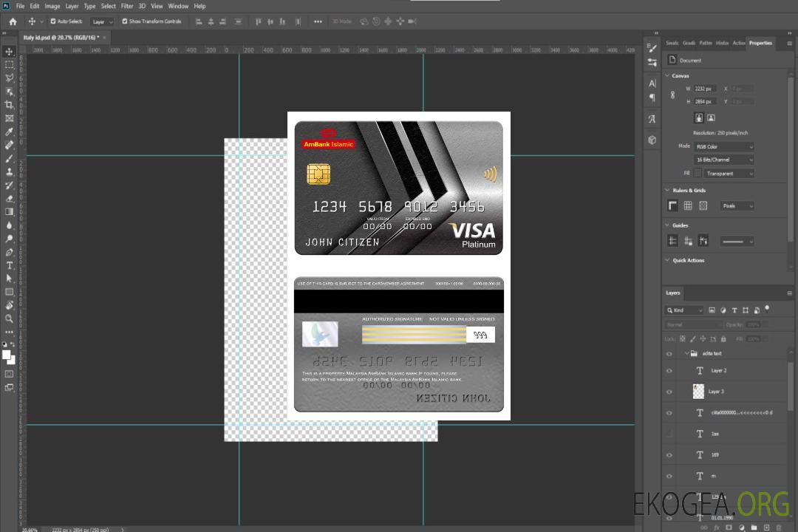Open the Character panel icon
This screenshot has width=798, height=532.
pos(652,83)
